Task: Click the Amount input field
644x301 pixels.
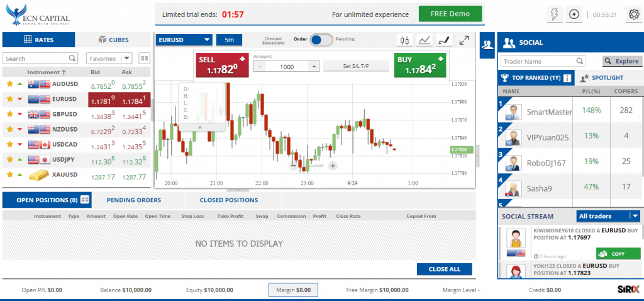Action: coord(287,66)
